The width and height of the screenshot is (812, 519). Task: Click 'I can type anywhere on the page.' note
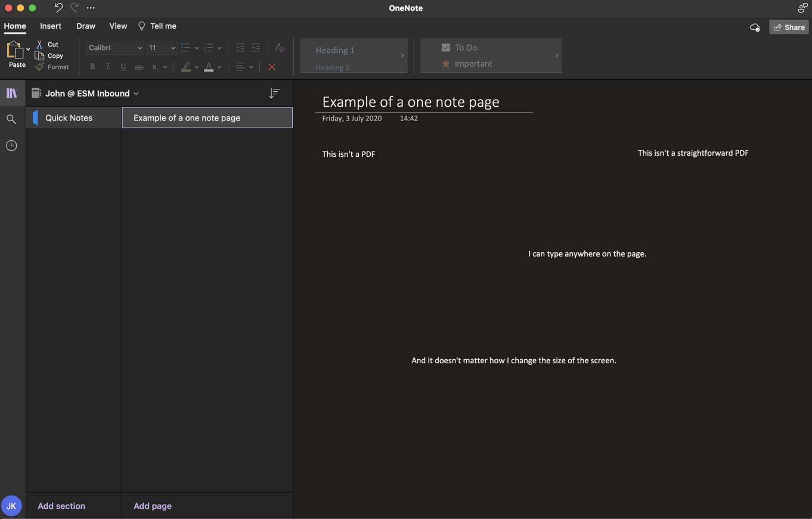coord(587,254)
